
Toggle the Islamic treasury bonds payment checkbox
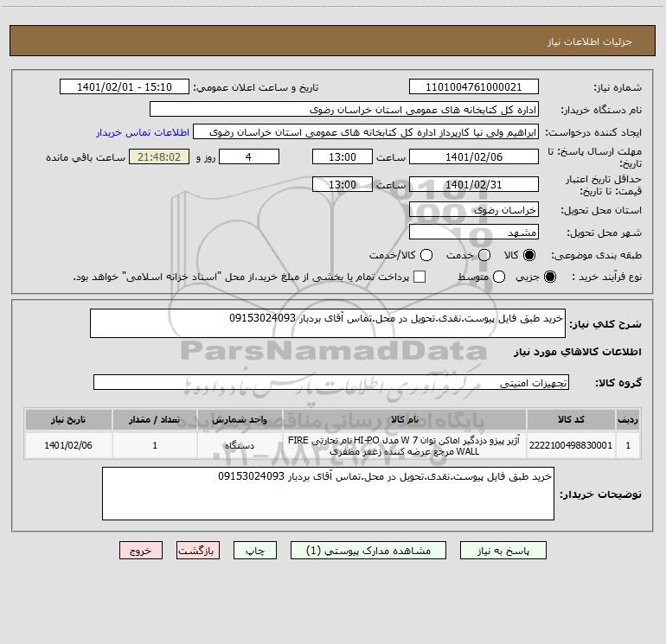pos(419,277)
